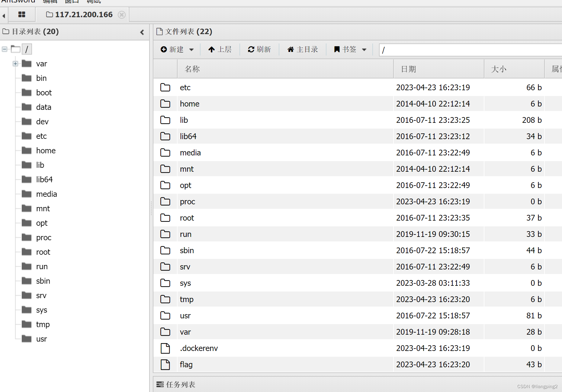Select the run folder in tree

(x=42, y=266)
